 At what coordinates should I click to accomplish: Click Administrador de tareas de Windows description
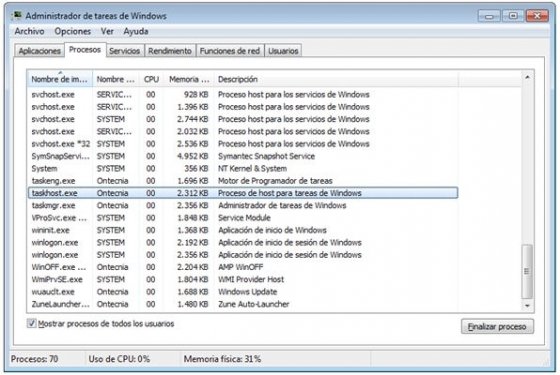(x=282, y=205)
